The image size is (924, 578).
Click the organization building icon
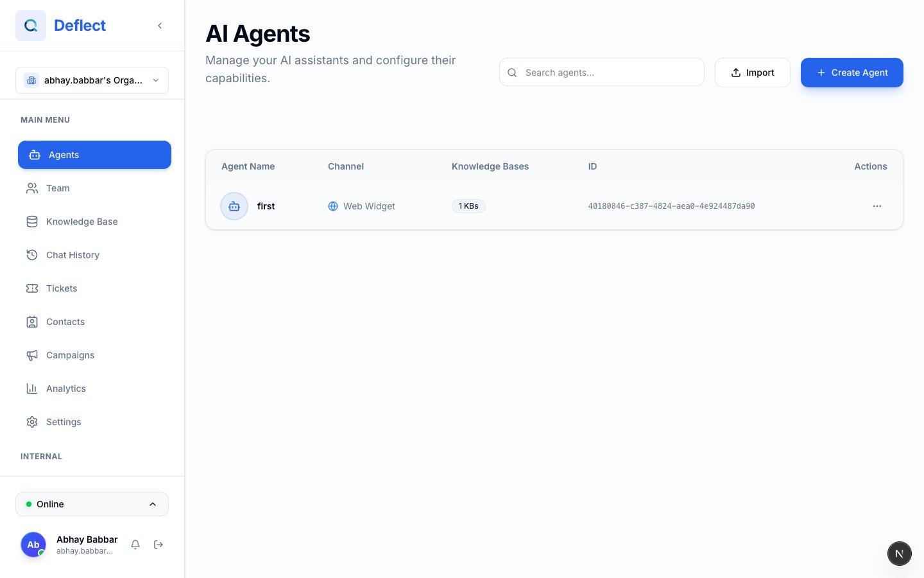click(31, 80)
